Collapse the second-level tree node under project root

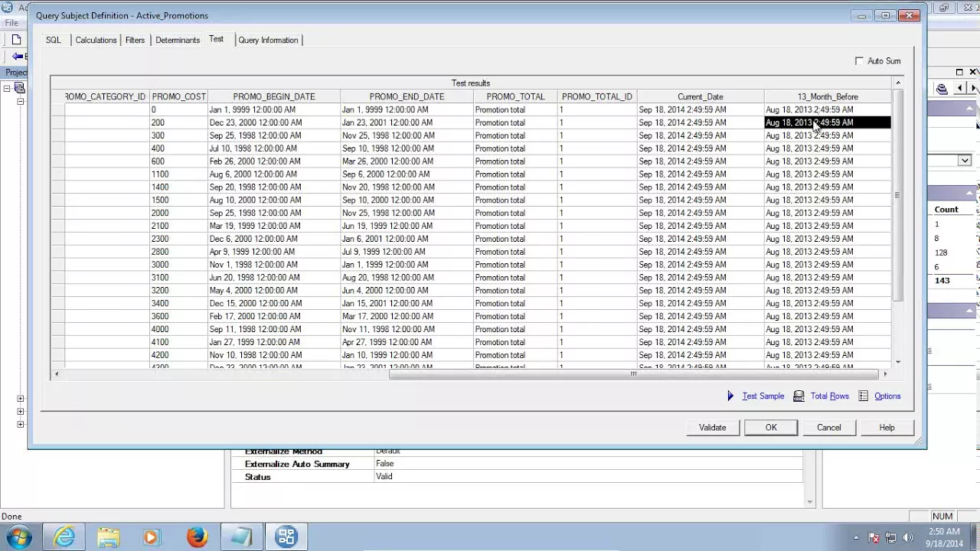(21, 101)
